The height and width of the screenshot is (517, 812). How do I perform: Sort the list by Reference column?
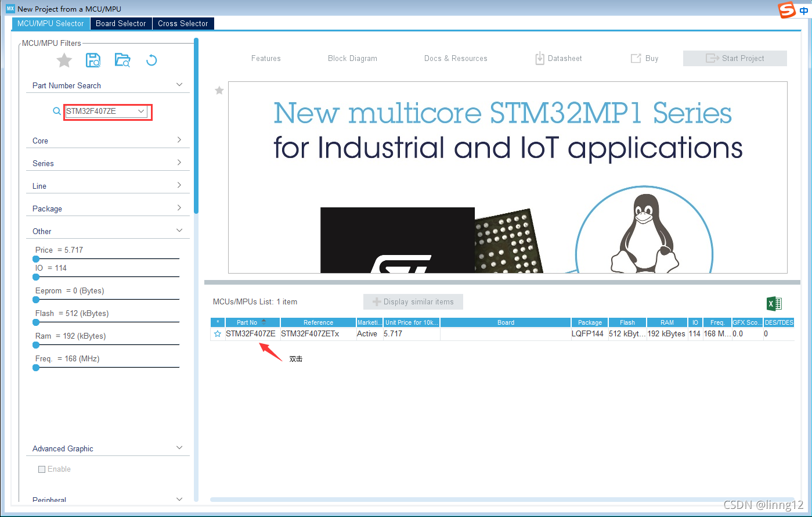point(318,322)
